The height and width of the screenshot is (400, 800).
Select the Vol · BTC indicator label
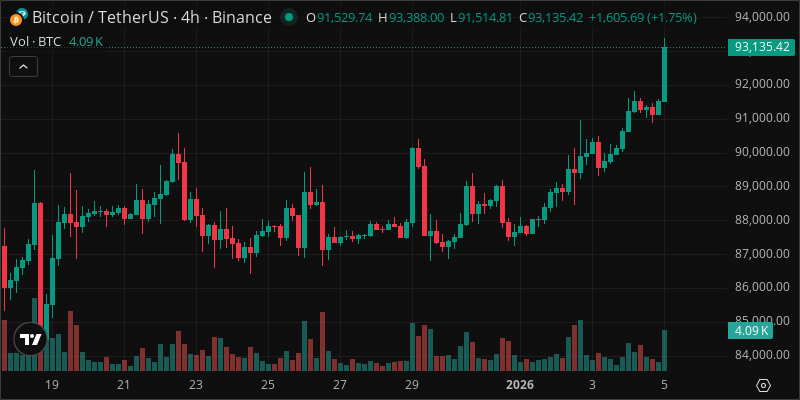click(35, 42)
